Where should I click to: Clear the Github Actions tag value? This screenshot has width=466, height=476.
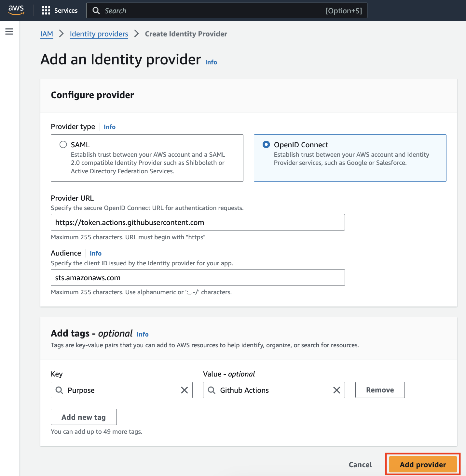336,390
